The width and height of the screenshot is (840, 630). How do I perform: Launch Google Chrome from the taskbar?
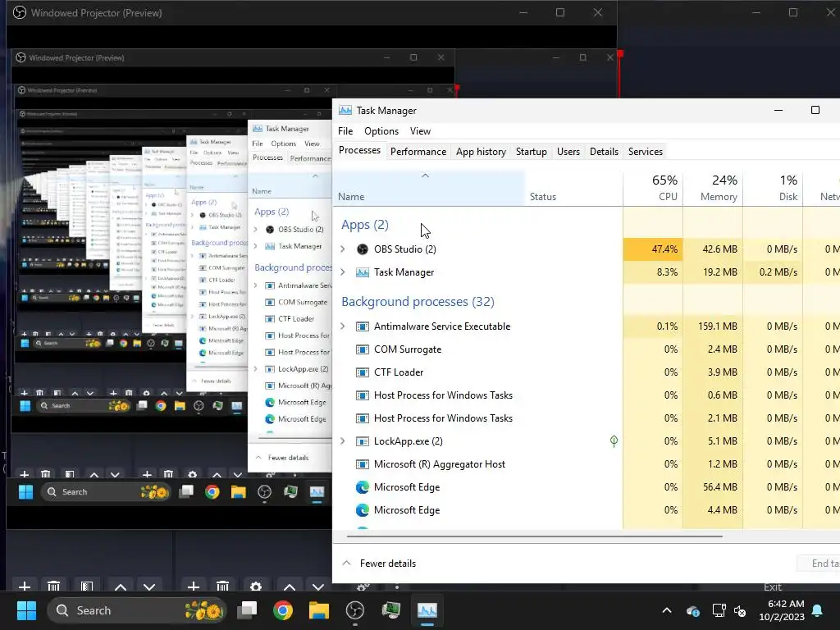pyautogui.click(x=283, y=610)
